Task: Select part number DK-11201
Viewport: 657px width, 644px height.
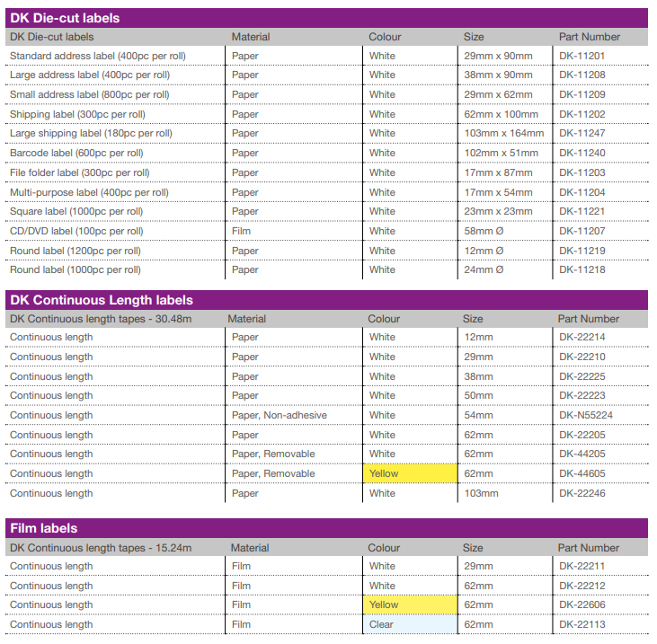Action: pyautogui.click(x=582, y=56)
